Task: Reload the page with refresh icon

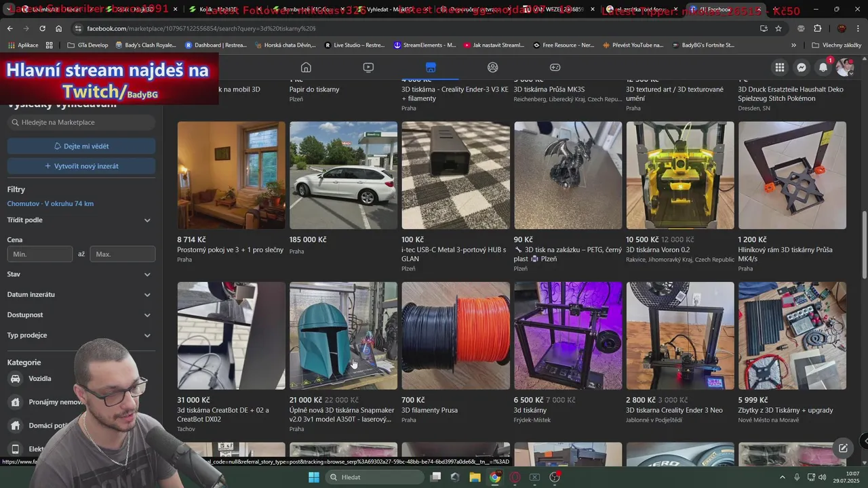Action: coord(42,28)
